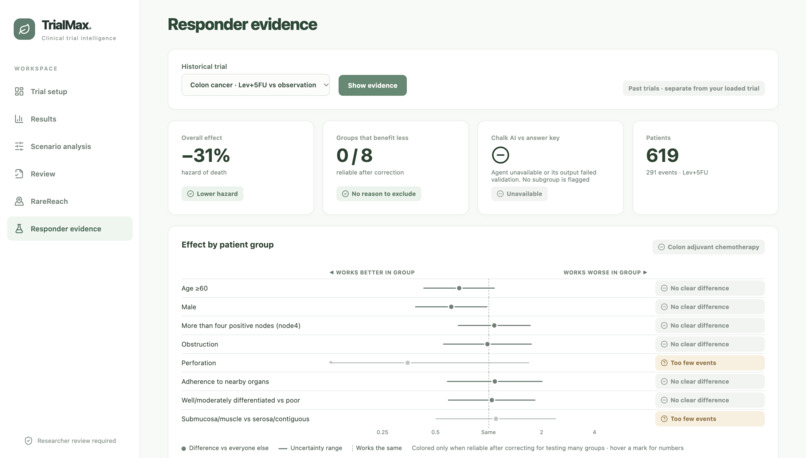Open RareReach section
806x458 pixels.
point(70,201)
